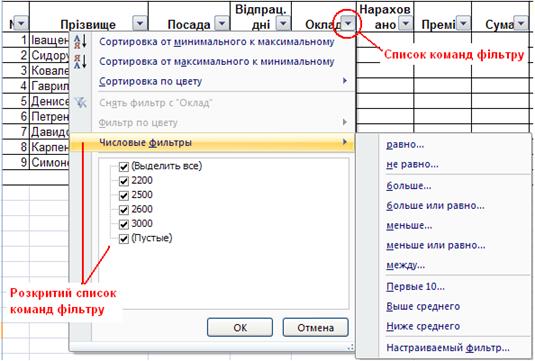Open the Нараховано column filter dropdown
Viewport: 535px width, 361px height.
point(405,24)
